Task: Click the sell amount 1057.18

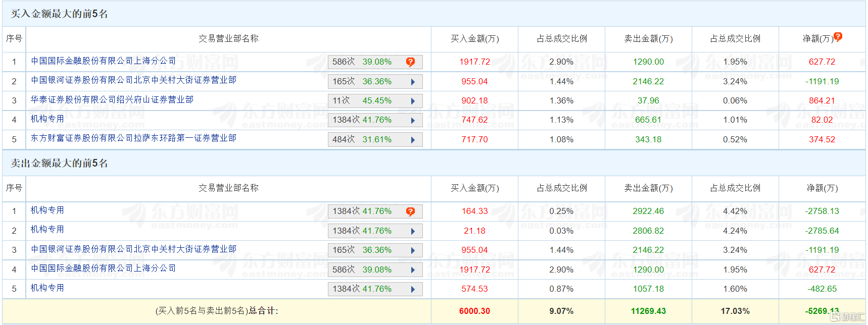Action: point(648,289)
